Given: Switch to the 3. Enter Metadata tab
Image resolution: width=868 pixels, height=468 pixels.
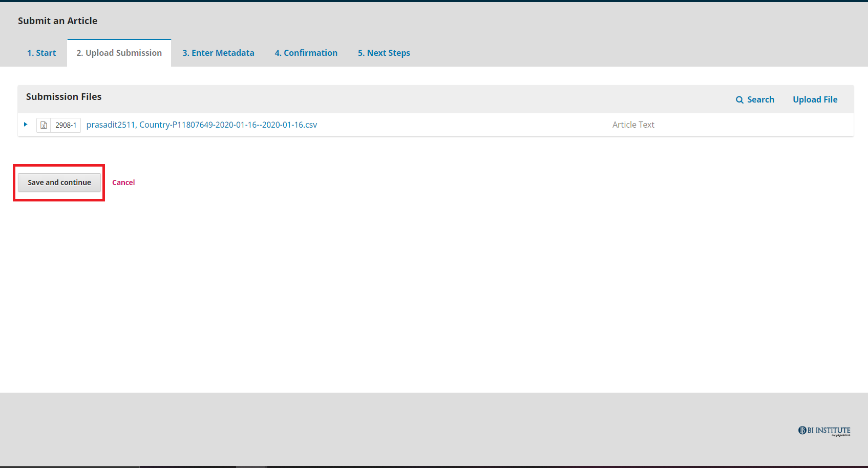Looking at the screenshot, I should [218, 53].
